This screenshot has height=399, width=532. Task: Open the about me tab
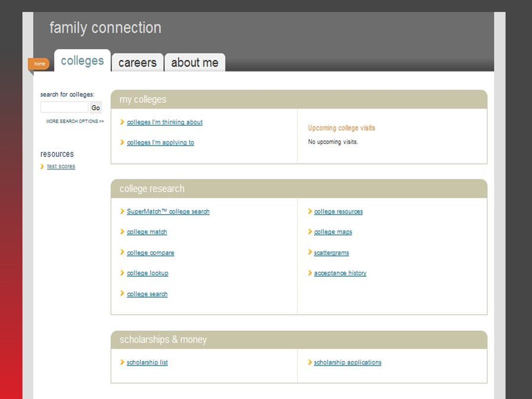(195, 62)
